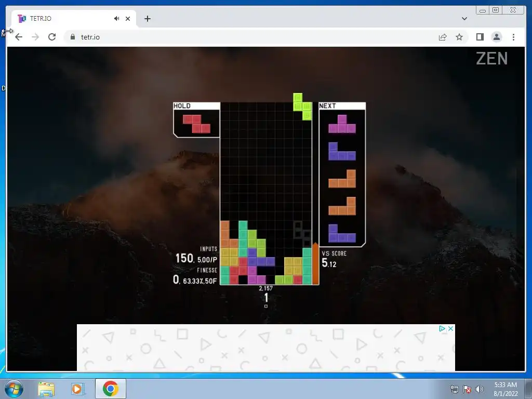Click the VS SCORE label
The height and width of the screenshot is (399, 532).
coord(334,254)
